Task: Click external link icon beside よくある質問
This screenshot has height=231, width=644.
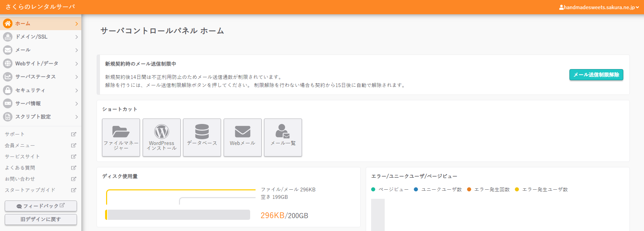Action: click(74, 168)
